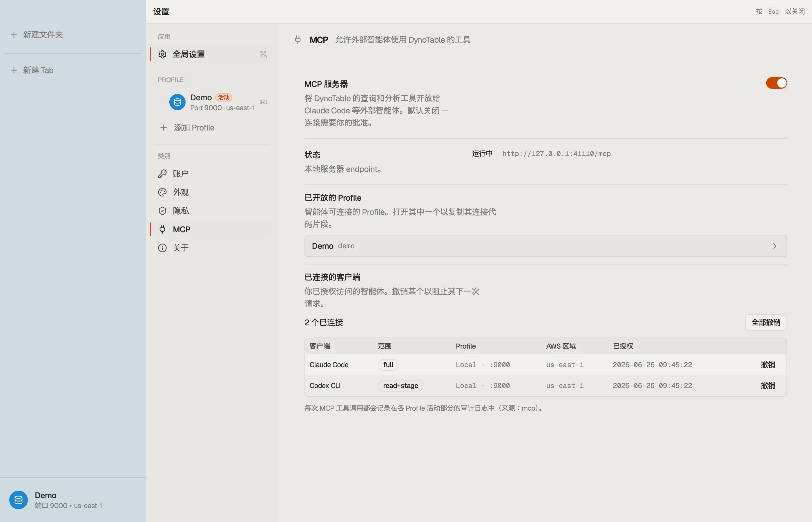Click the key icon for 账户

162,174
